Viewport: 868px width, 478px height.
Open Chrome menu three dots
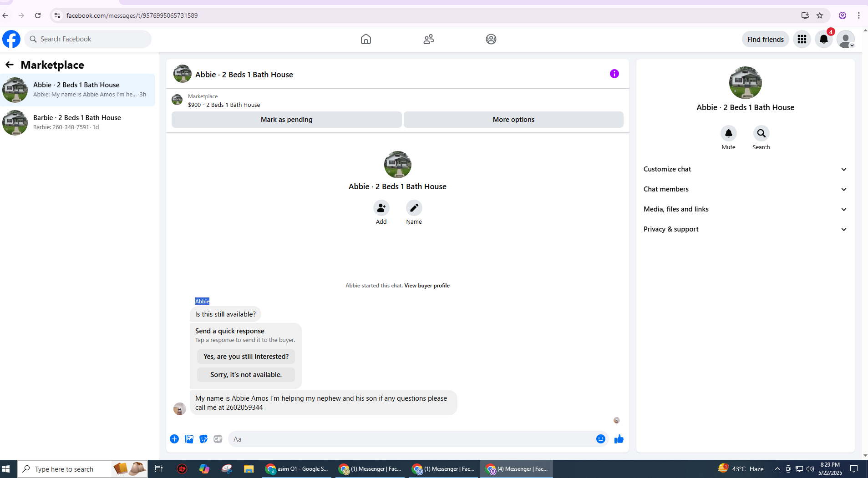pyautogui.click(x=859, y=15)
